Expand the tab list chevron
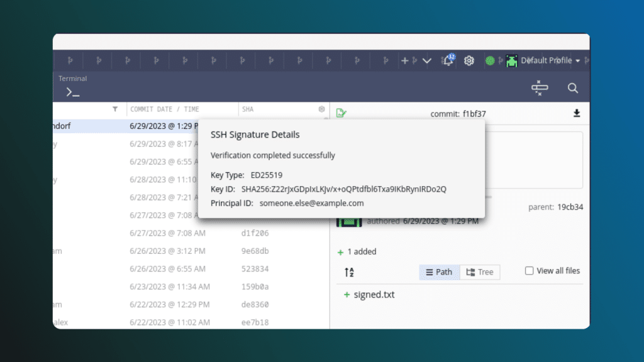Viewport: 644px width, 362px height. tap(427, 61)
